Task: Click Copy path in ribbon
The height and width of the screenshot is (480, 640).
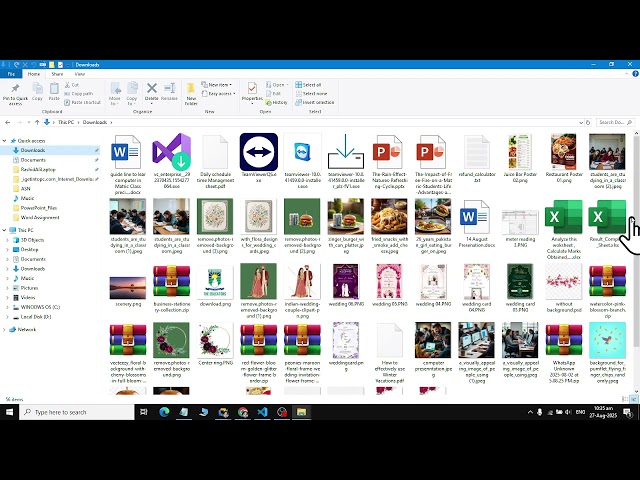Action: 79,93
